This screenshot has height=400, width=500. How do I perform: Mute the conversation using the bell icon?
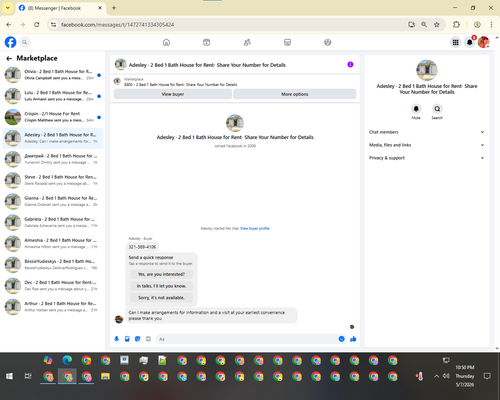[416, 109]
